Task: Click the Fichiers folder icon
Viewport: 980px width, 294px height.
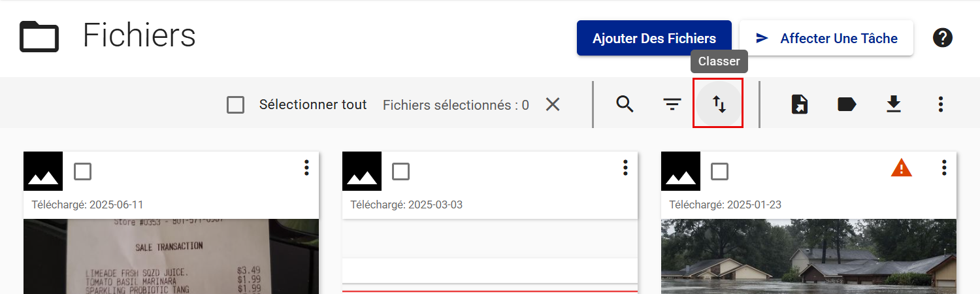Action: click(39, 37)
